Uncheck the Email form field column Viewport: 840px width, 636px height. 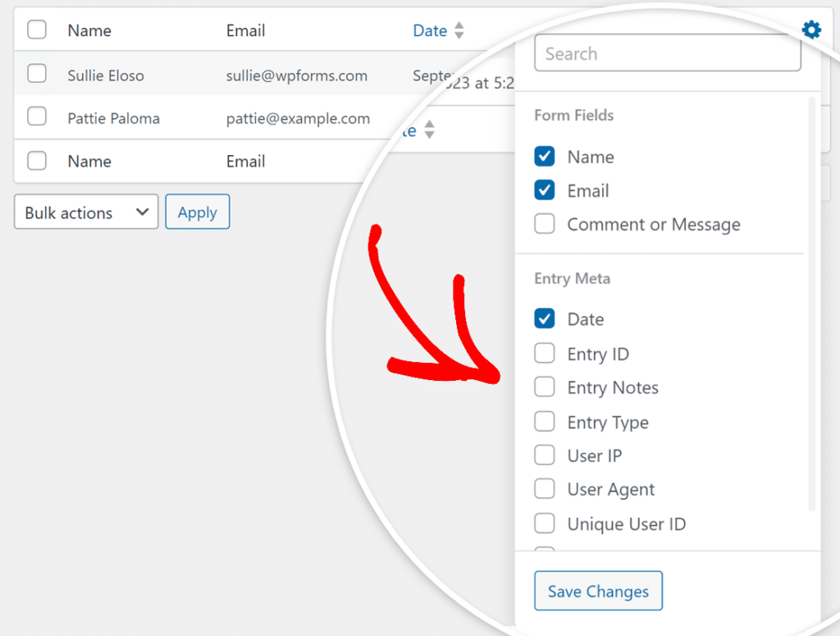click(x=544, y=190)
